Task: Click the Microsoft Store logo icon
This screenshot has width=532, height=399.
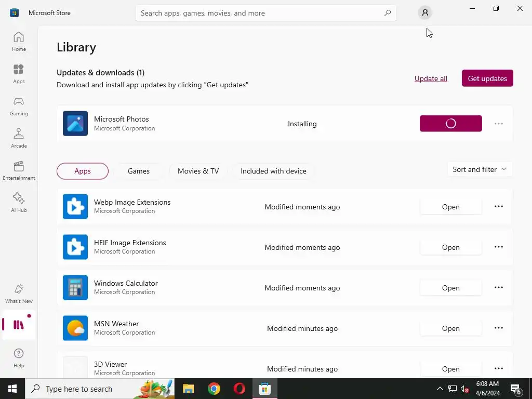Action: coord(14,13)
